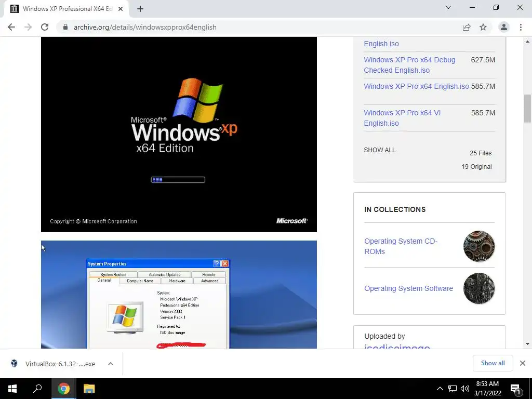Open the Chrome three-dot menu
The width and height of the screenshot is (532, 399).
[521, 27]
